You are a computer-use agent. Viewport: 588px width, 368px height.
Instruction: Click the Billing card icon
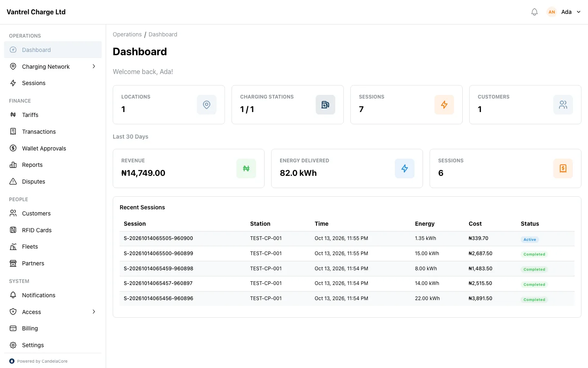[13, 328]
